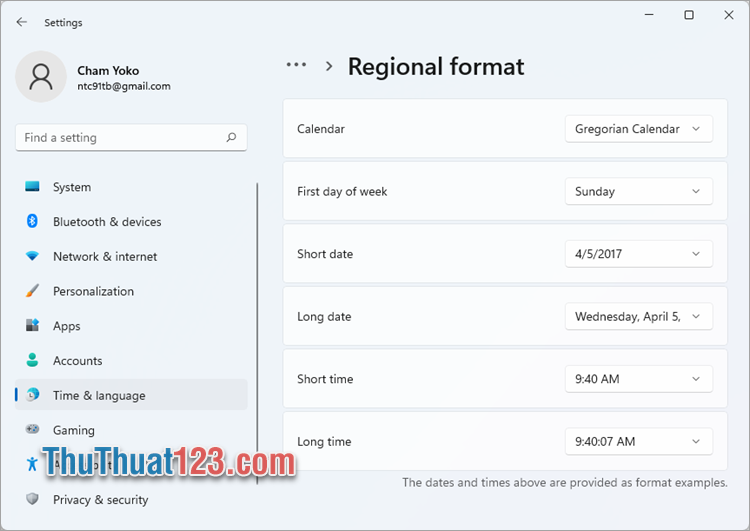The height and width of the screenshot is (531, 750).
Task: Select Network & internet category
Action: [x=131, y=256]
